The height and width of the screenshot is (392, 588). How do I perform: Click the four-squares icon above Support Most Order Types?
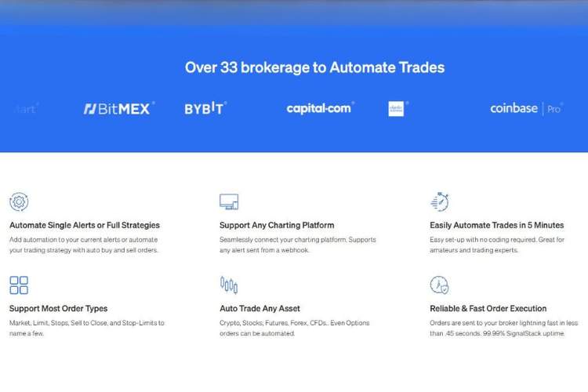(19, 285)
